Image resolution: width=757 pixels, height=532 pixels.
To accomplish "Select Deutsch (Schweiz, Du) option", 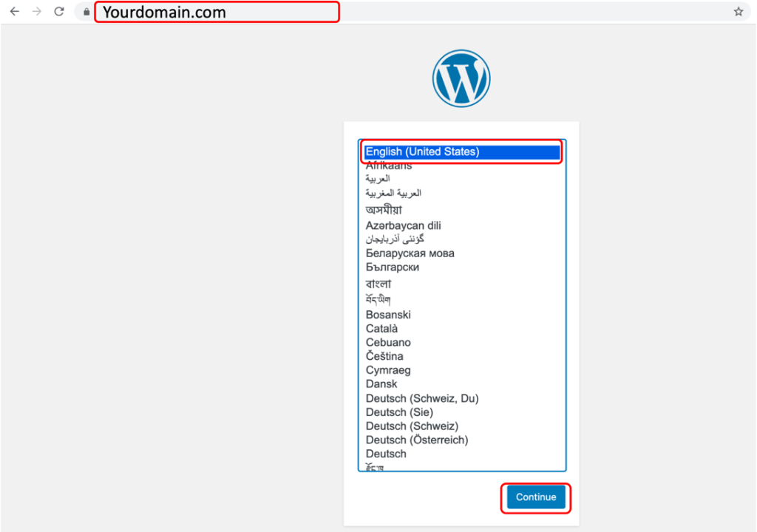I will click(x=463, y=399).
